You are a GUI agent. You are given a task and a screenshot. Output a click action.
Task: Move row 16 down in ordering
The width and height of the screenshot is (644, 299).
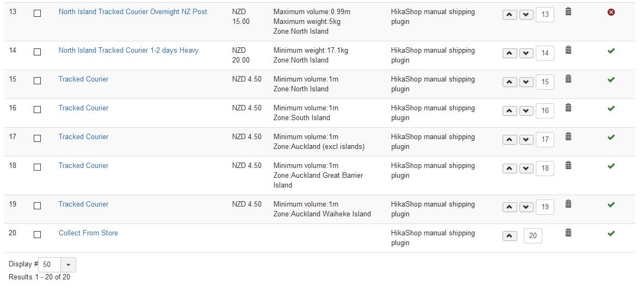coord(526,111)
